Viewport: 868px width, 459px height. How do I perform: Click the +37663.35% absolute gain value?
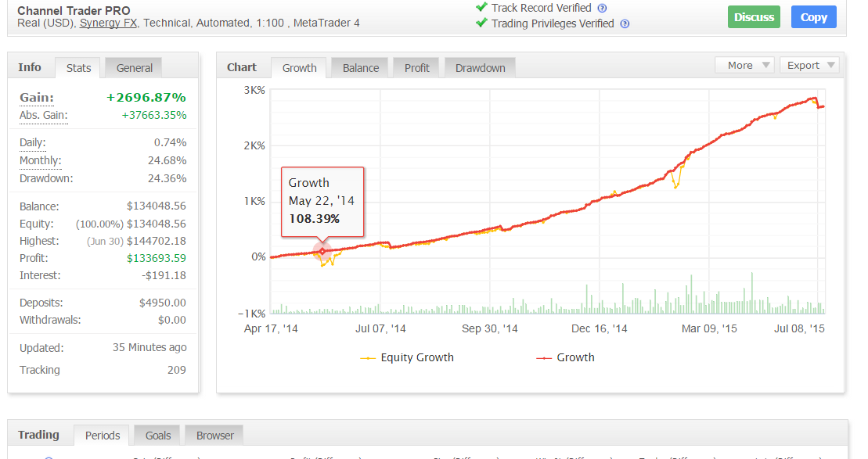(x=154, y=116)
